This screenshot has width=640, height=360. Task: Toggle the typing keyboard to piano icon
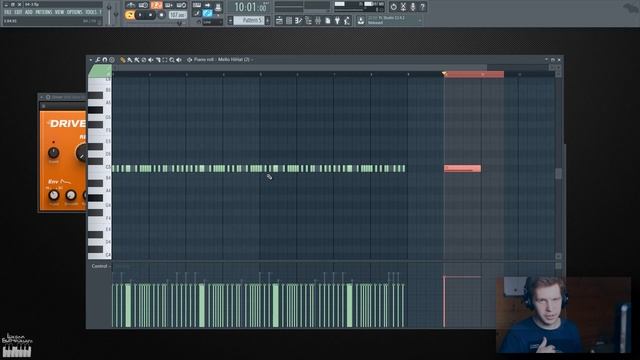click(197, 6)
